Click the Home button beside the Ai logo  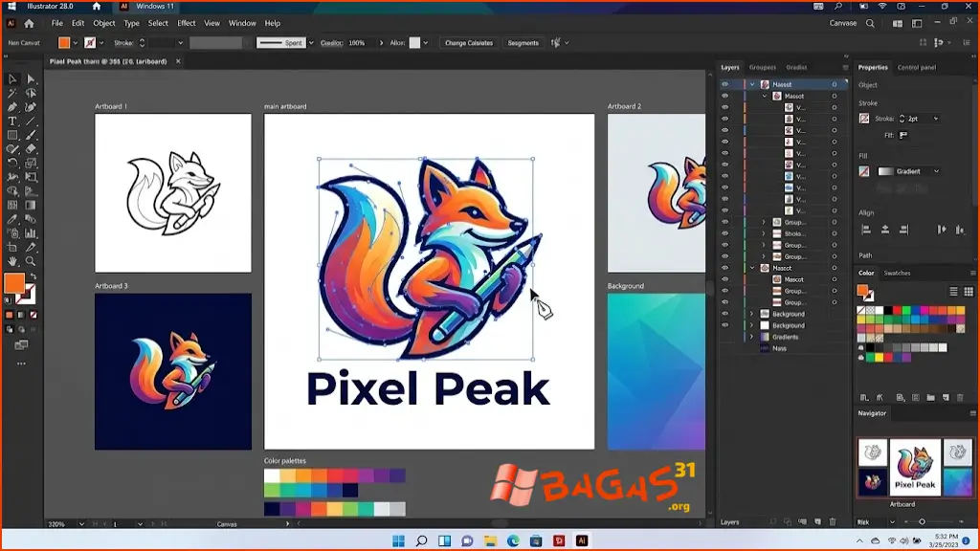[30, 24]
